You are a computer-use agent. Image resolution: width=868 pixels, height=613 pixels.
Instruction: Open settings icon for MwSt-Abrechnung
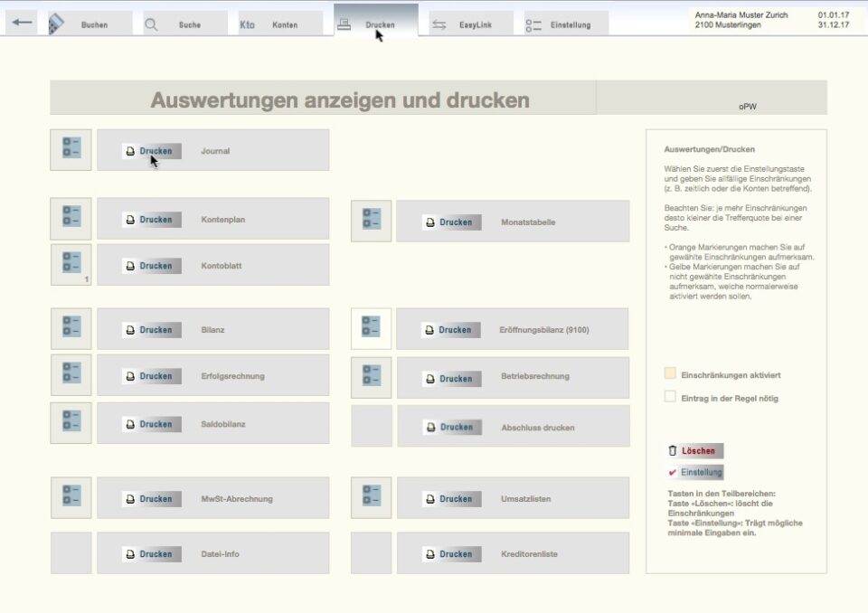(71, 497)
